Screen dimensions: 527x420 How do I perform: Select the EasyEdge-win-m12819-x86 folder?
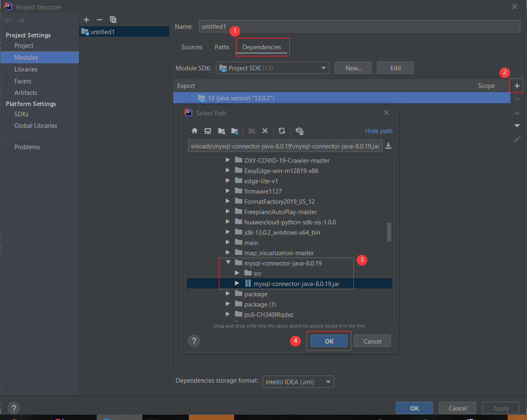click(281, 171)
